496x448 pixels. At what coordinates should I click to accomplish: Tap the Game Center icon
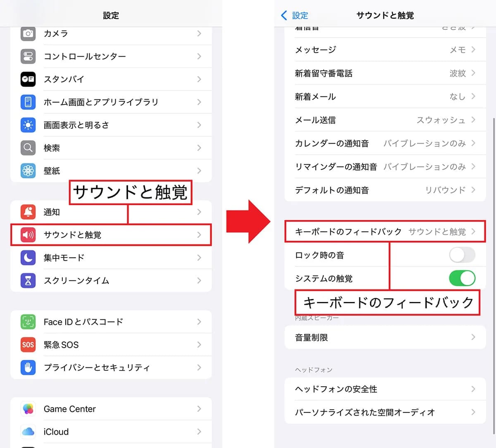coord(28,409)
